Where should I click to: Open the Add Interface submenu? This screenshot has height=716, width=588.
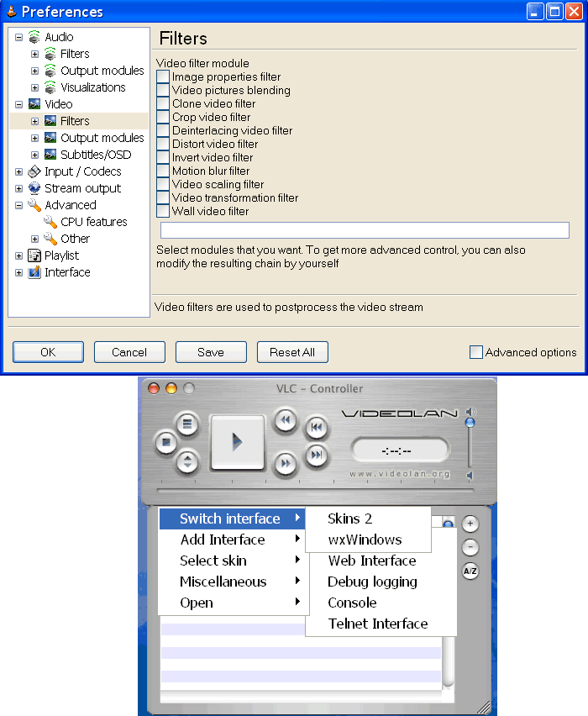click(x=233, y=540)
